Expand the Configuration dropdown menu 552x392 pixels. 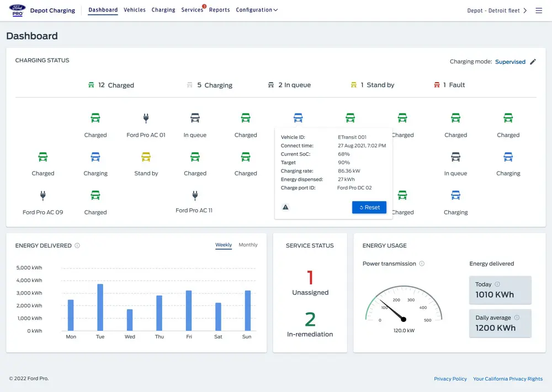click(x=257, y=10)
